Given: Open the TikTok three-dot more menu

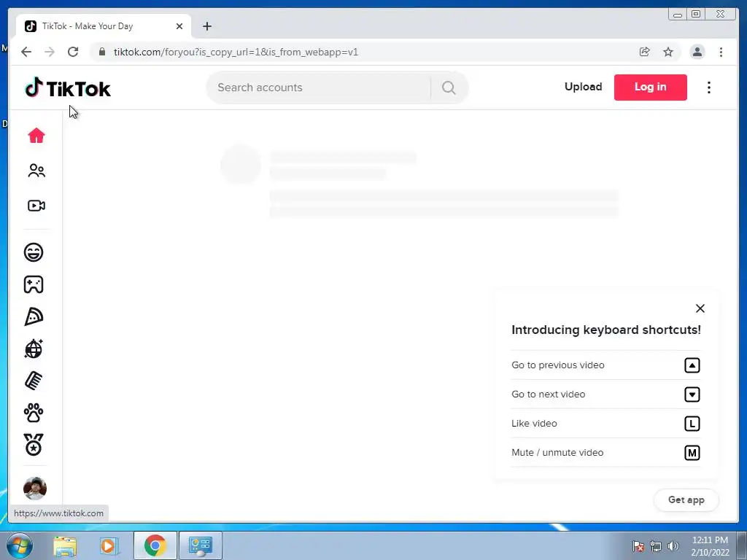Looking at the screenshot, I should pos(709,87).
